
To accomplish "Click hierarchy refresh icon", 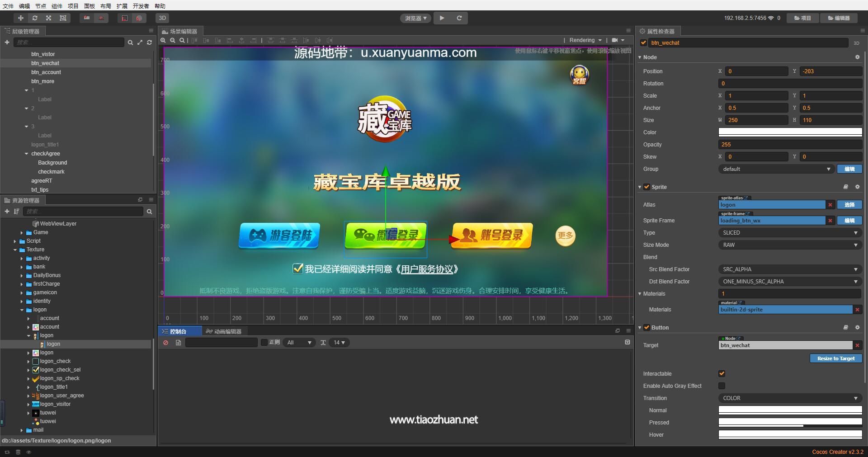I will [149, 42].
